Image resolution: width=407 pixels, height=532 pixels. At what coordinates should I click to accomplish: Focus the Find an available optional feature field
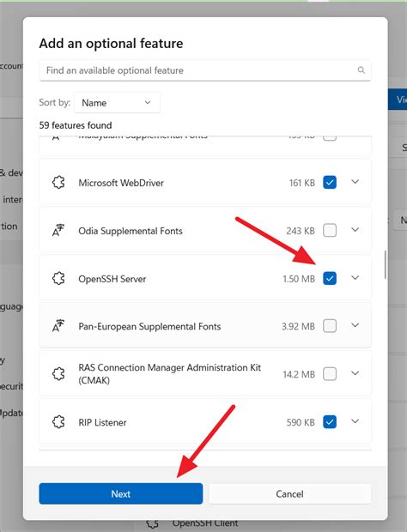point(205,70)
